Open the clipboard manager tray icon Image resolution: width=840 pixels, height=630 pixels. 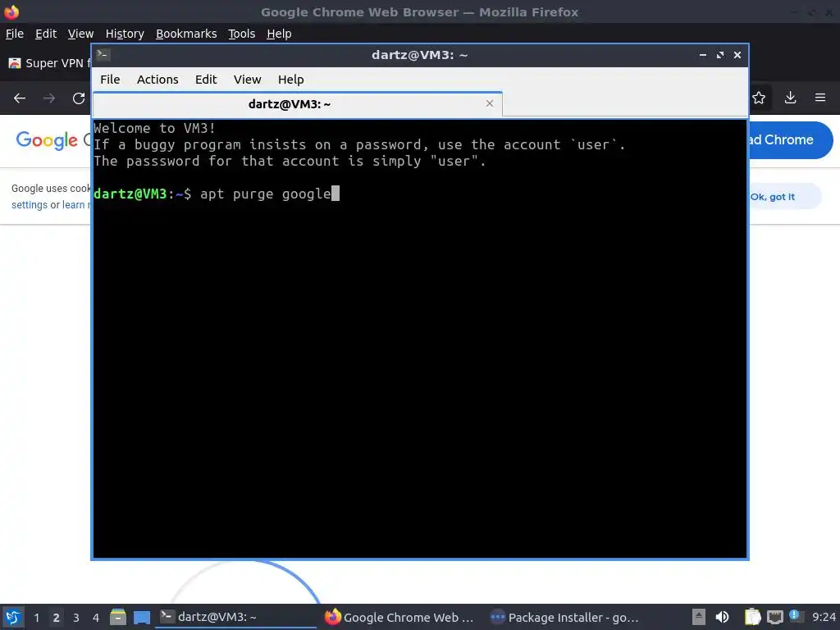click(x=753, y=617)
